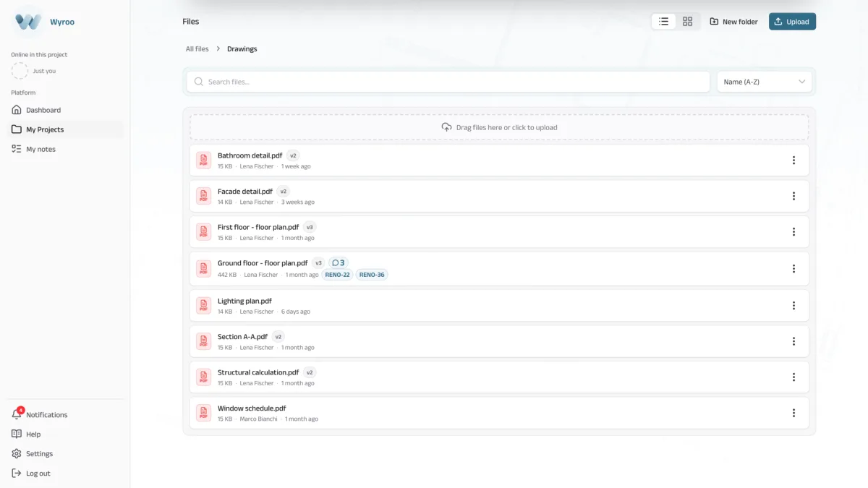This screenshot has width=868, height=488.
Task: Click PDF icon of Section A-A.pdf
Action: (204, 341)
